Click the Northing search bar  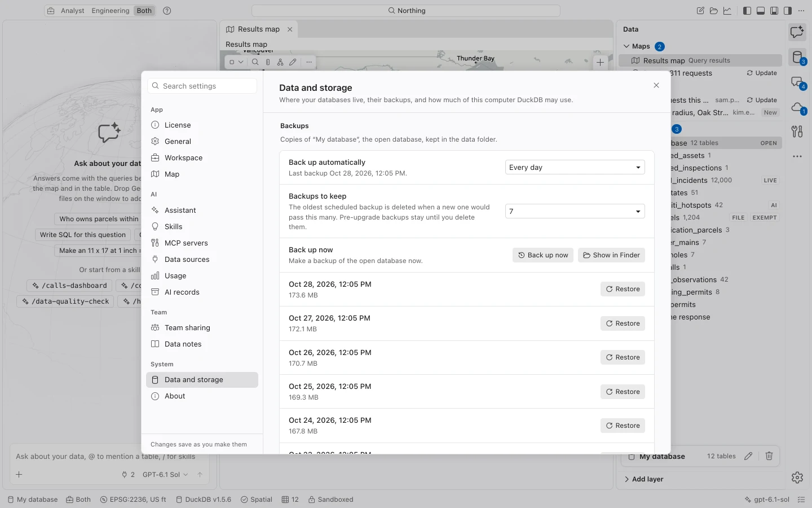[x=406, y=11]
